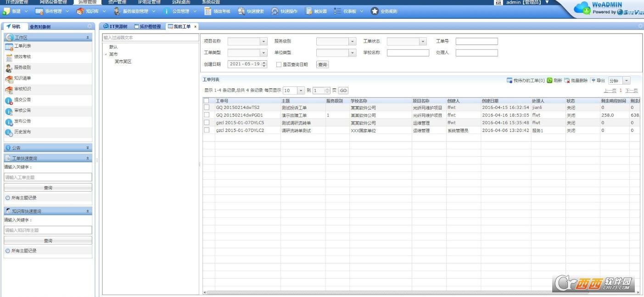Check the row GQ 20150214dwPGD1
This screenshot has width=644, height=297.
tap(206, 115)
